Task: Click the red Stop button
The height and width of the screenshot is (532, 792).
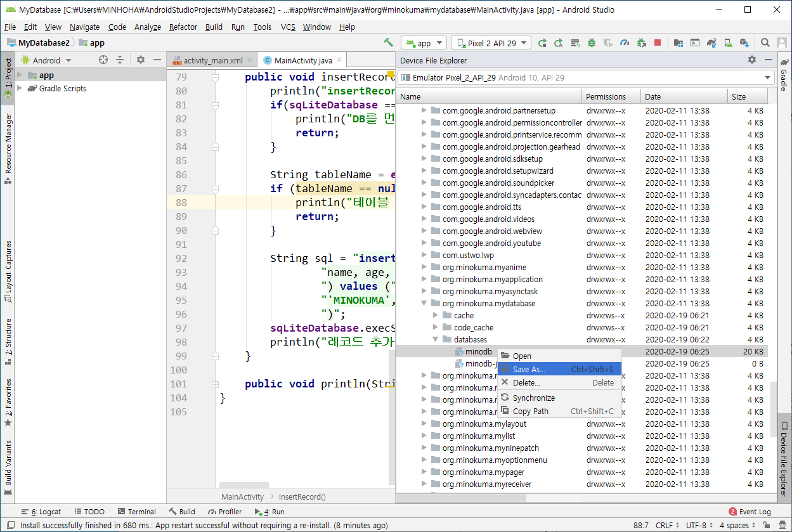Action: (658, 43)
